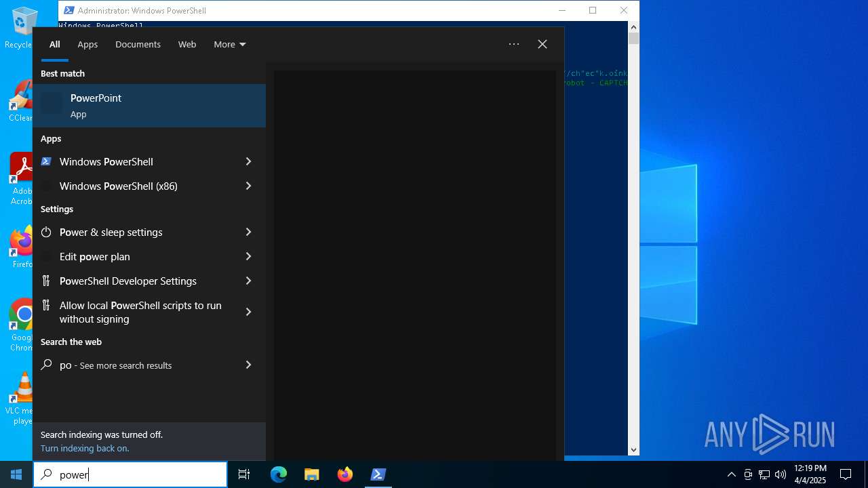Open Power & sleep settings result
The height and width of the screenshot is (488, 868).
pyautogui.click(x=132, y=232)
